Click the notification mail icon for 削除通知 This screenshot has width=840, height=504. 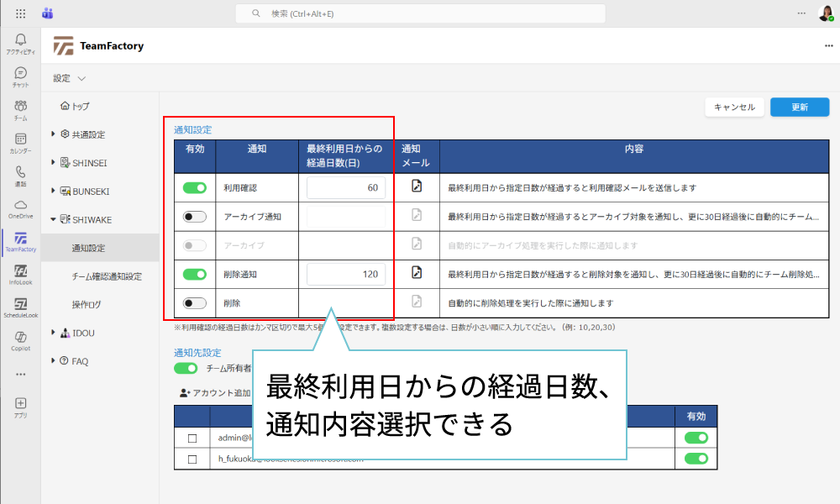tap(416, 273)
